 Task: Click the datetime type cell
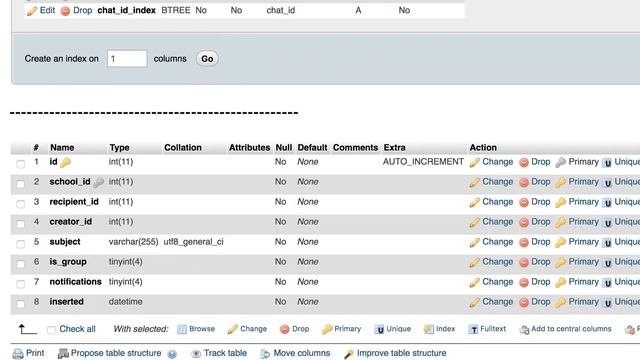click(125, 302)
